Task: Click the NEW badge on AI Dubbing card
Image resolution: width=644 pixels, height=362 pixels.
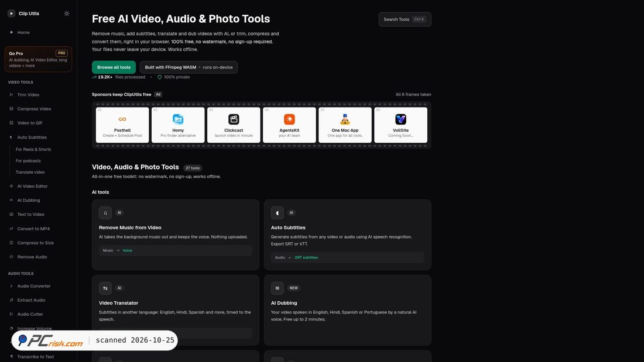Action: (294, 288)
